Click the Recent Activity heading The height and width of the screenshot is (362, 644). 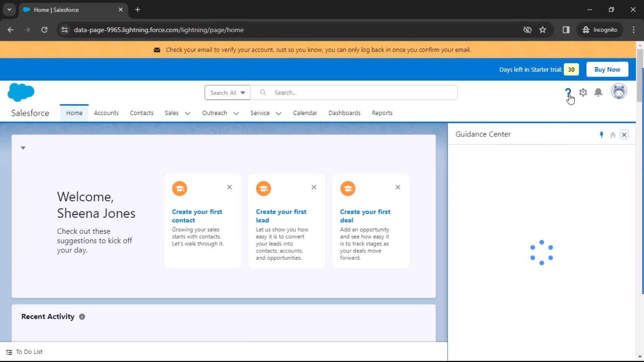point(48,317)
